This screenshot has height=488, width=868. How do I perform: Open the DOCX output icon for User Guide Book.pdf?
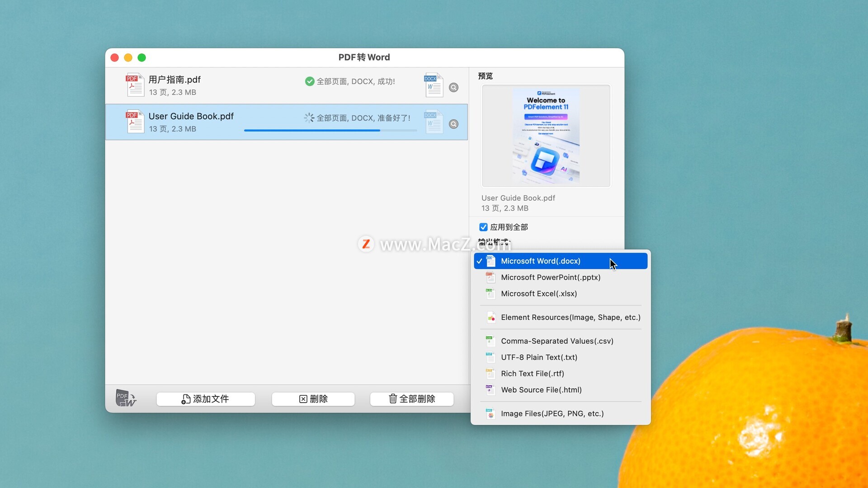434,122
